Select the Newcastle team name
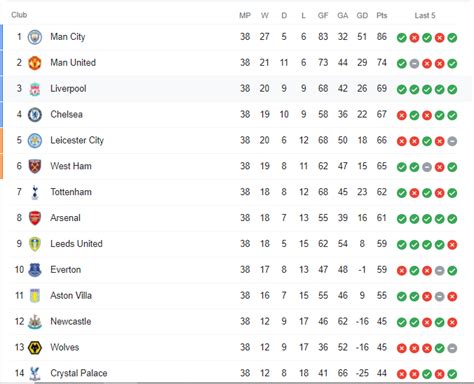The height and width of the screenshot is (384, 474). tap(71, 322)
